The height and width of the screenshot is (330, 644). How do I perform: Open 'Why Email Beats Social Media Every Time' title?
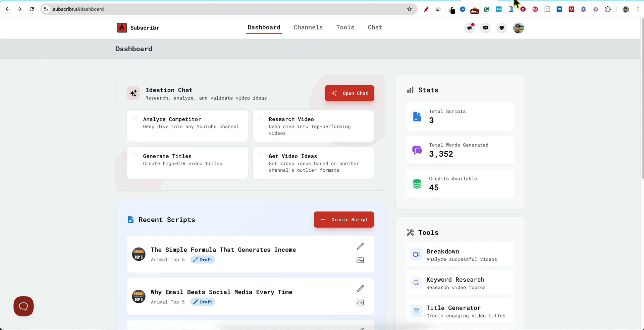point(221,292)
